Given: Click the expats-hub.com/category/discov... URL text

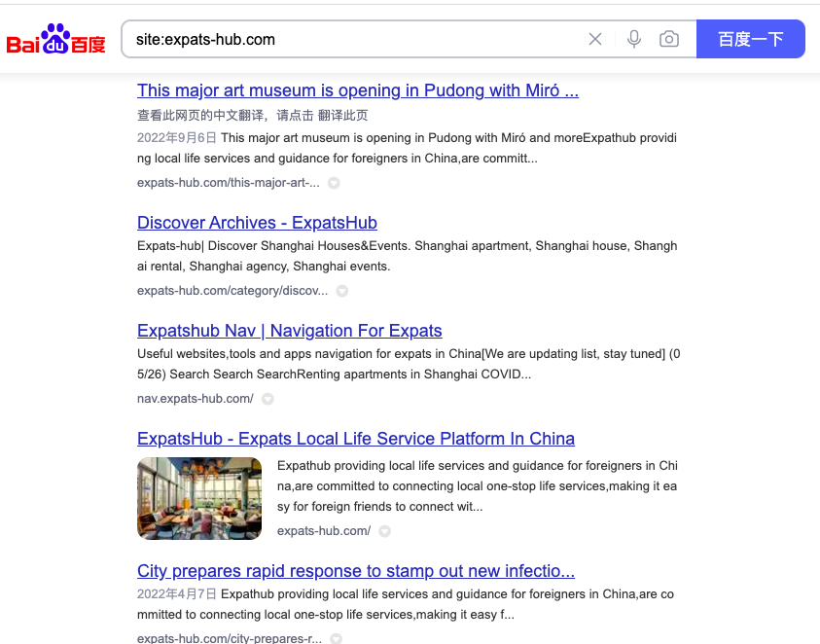Looking at the screenshot, I should coord(232,290).
